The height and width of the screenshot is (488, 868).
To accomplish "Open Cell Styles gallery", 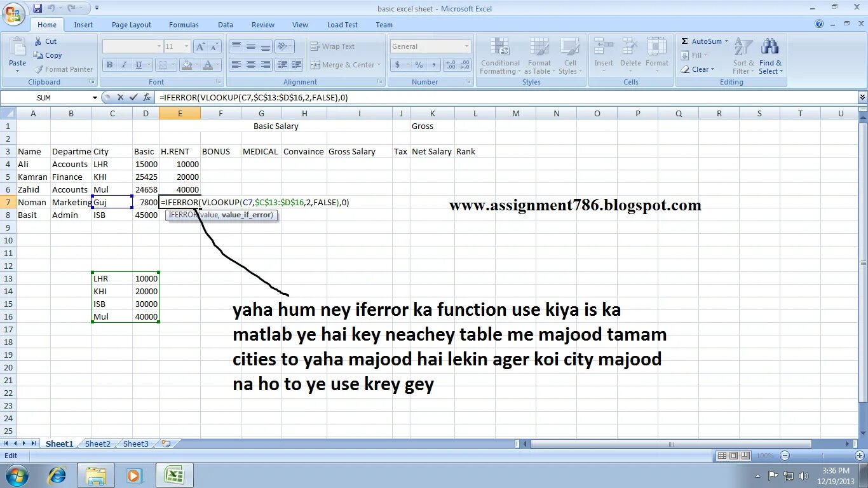I will (569, 56).
